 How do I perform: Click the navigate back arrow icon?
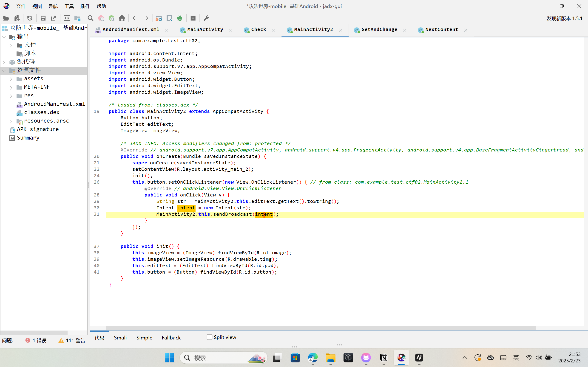click(x=135, y=18)
